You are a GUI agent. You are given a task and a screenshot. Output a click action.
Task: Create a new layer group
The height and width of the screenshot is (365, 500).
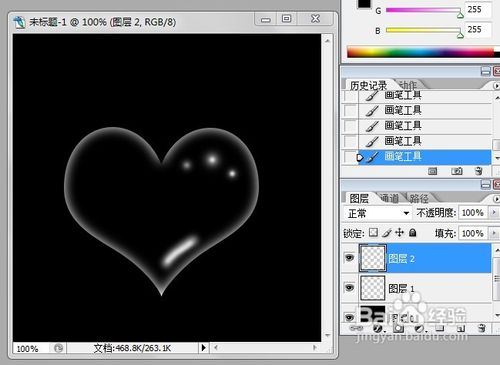[440, 329]
